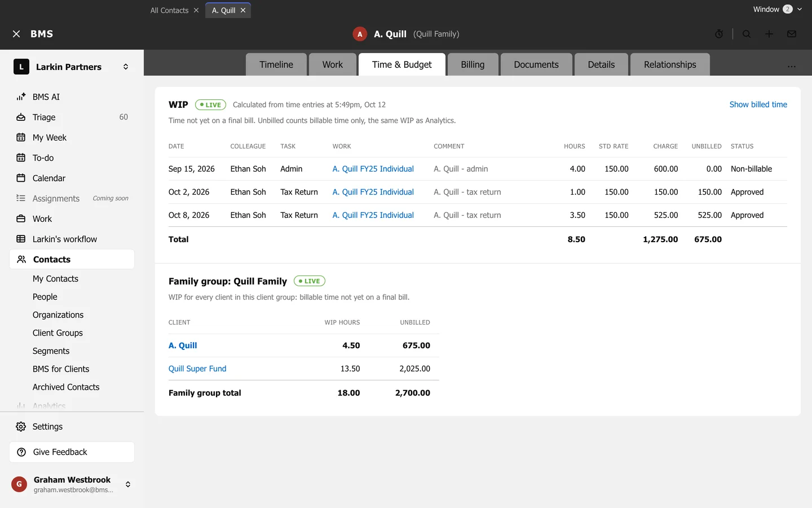Switch to the Work tab

coord(333,64)
